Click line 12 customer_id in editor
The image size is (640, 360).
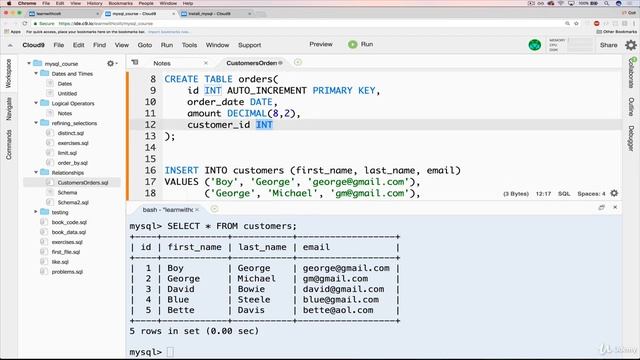(x=218, y=125)
